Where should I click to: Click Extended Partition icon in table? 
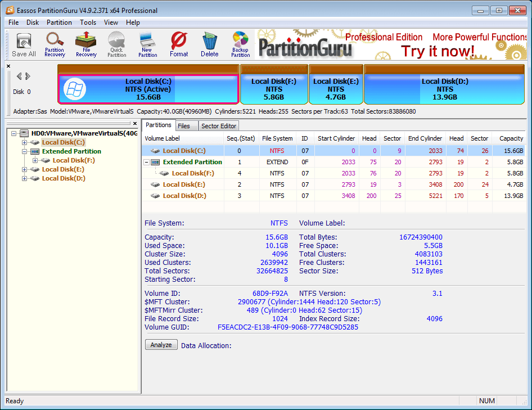(155, 162)
